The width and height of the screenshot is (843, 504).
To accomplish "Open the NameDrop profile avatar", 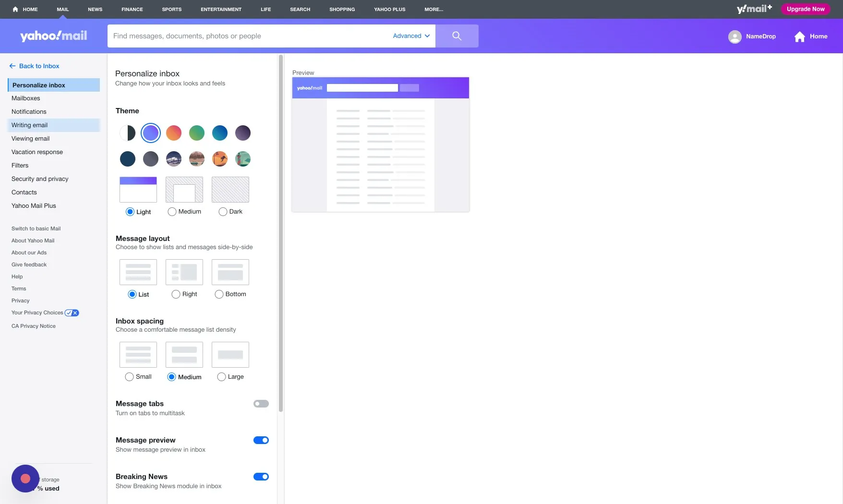I will (735, 36).
